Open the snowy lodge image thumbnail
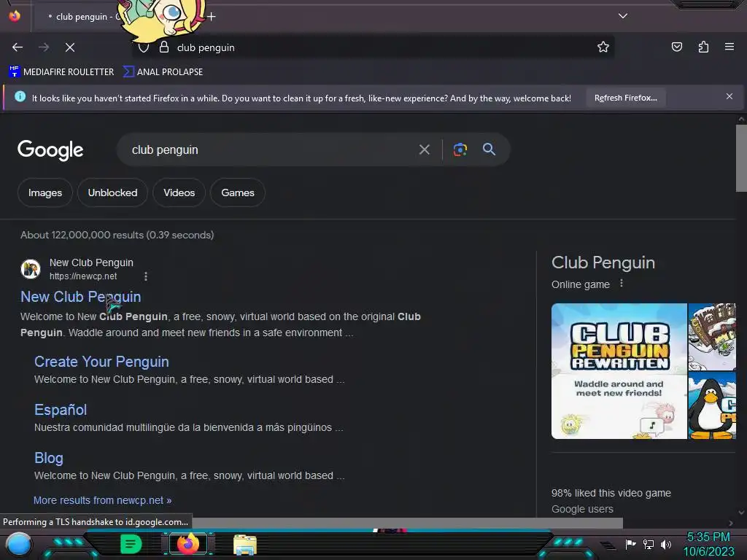The width and height of the screenshot is (747, 560). point(712,337)
